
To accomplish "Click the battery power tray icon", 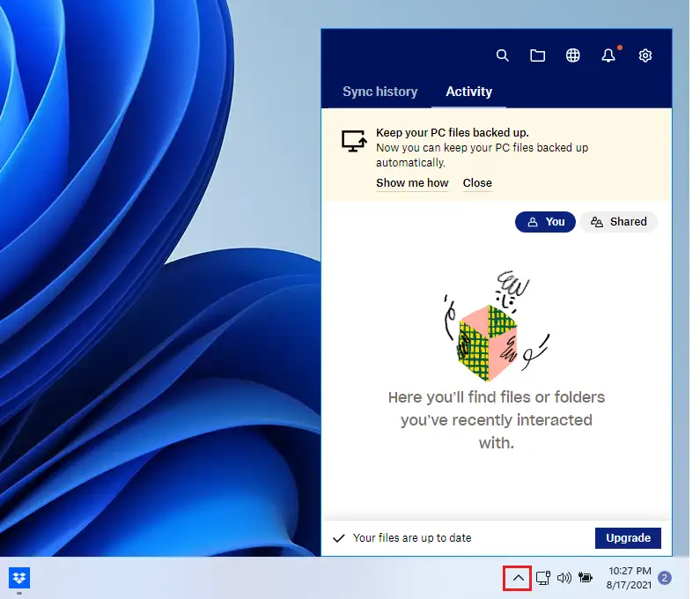I will [x=586, y=578].
